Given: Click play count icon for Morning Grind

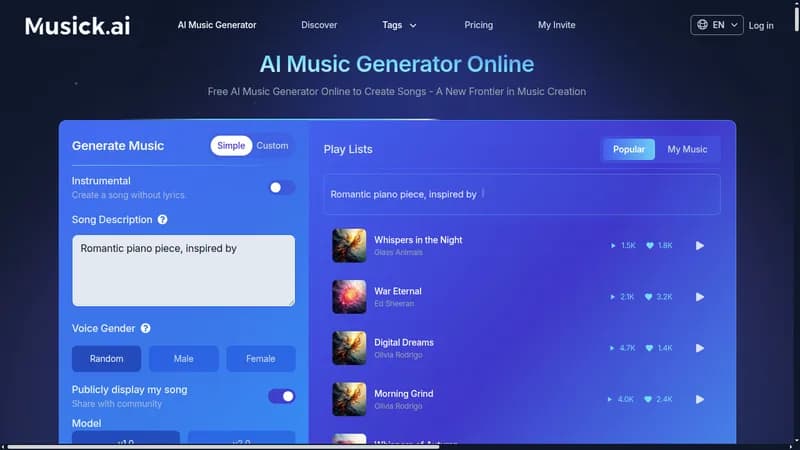Looking at the screenshot, I should click(x=610, y=399).
